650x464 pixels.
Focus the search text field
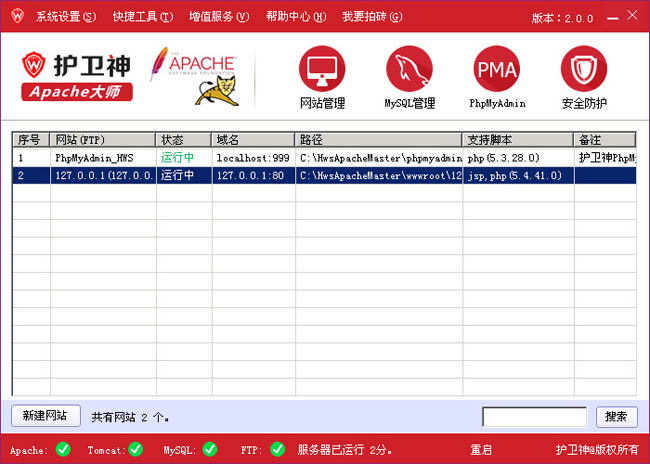[x=534, y=416]
